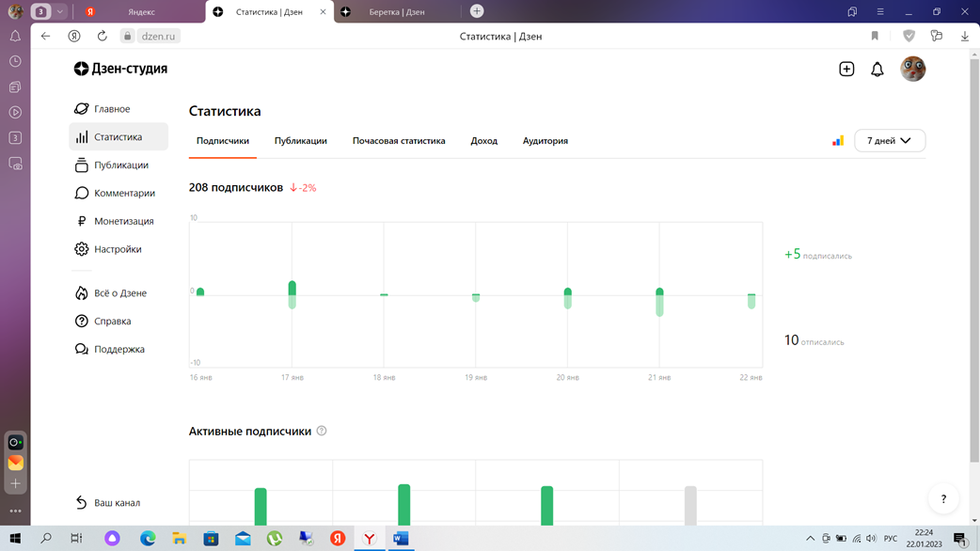Expand the tab group counter dropdown
The height and width of the screenshot is (551, 980).
59,11
